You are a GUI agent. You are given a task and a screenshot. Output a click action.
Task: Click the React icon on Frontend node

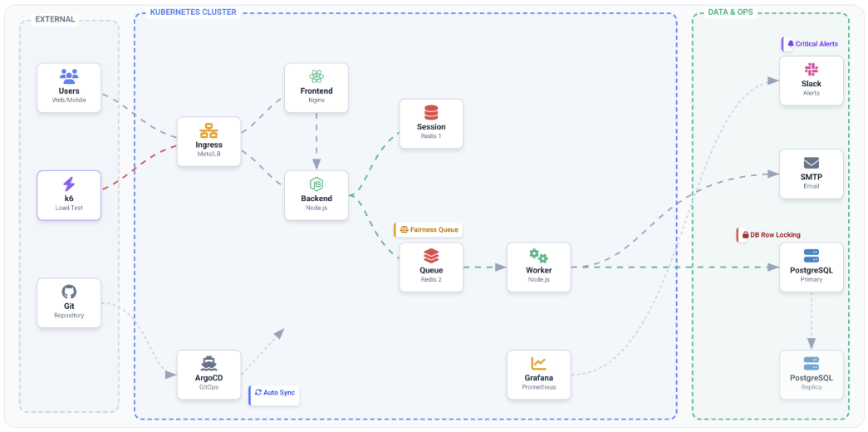(316, 76)
